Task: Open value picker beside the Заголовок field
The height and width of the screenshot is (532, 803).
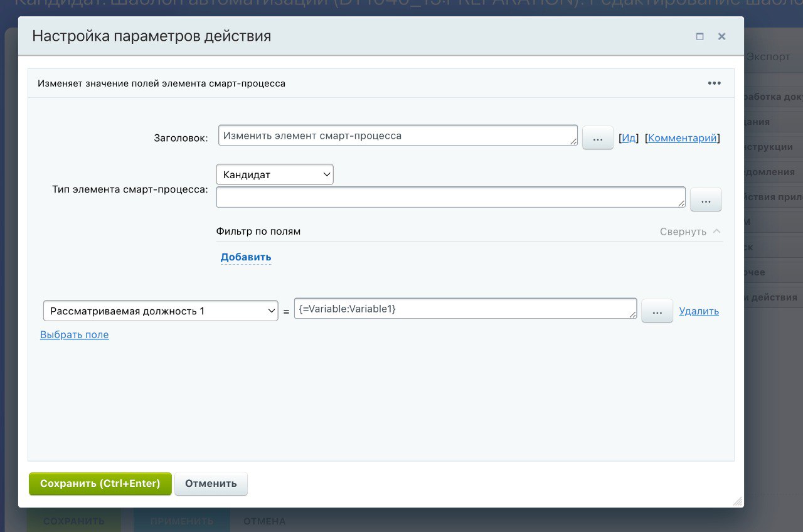Action: 597,137
